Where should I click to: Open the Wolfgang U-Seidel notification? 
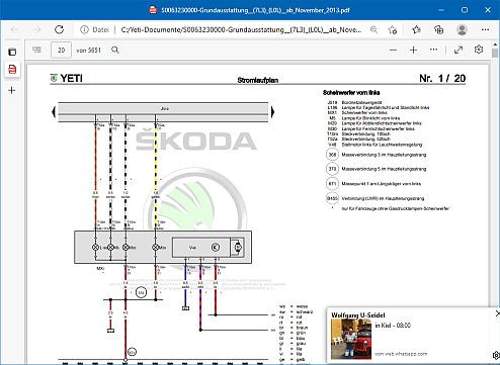(413, 334)
